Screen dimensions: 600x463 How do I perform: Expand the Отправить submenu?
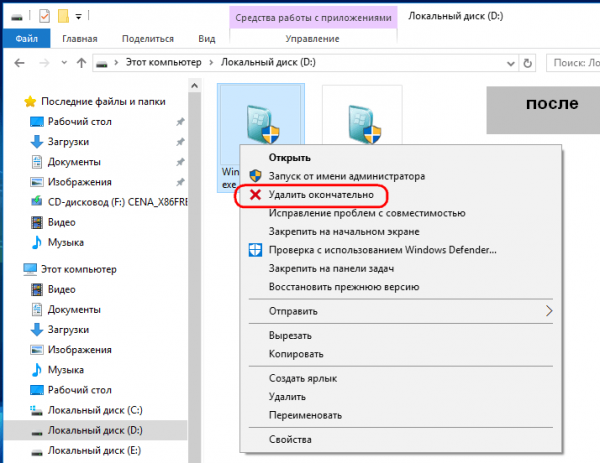401,311
